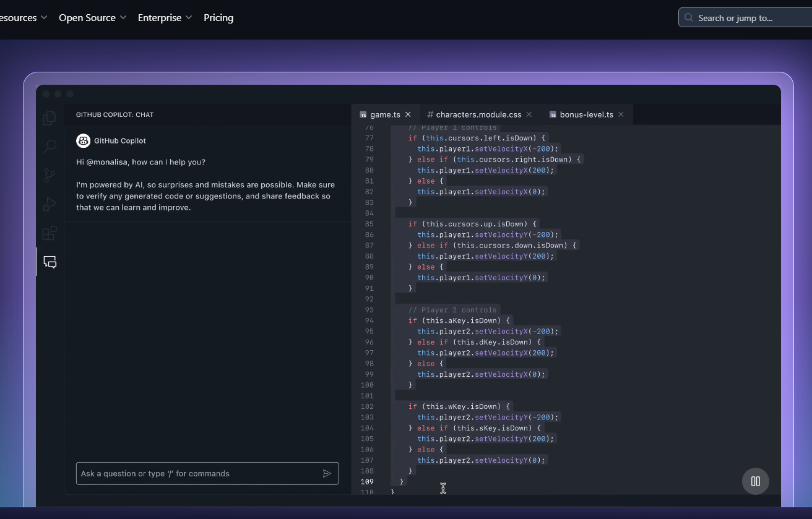Click "} else if (this.dKey.isDown) {" line

point(475,342)
